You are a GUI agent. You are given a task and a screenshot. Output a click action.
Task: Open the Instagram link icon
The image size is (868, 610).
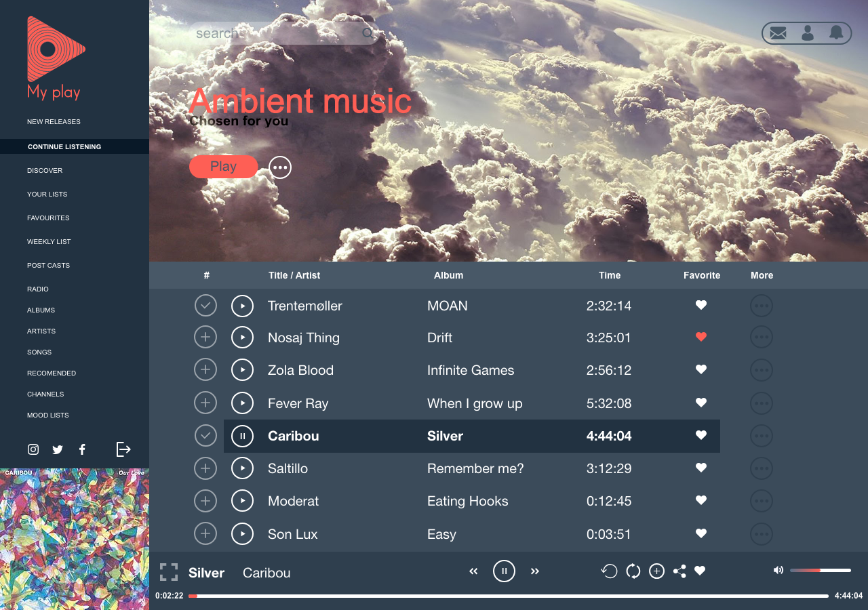point(33,449)
